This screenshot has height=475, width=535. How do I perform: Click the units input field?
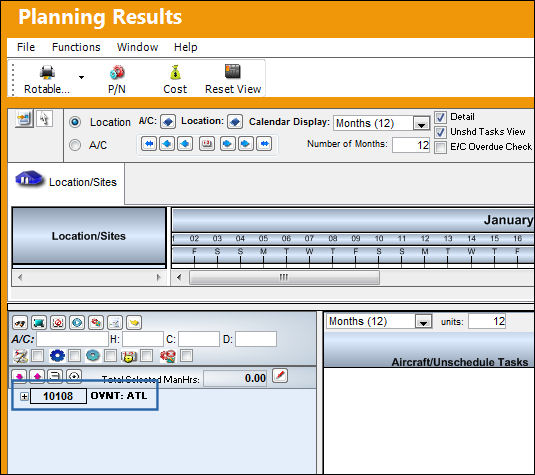click(487, 321)
